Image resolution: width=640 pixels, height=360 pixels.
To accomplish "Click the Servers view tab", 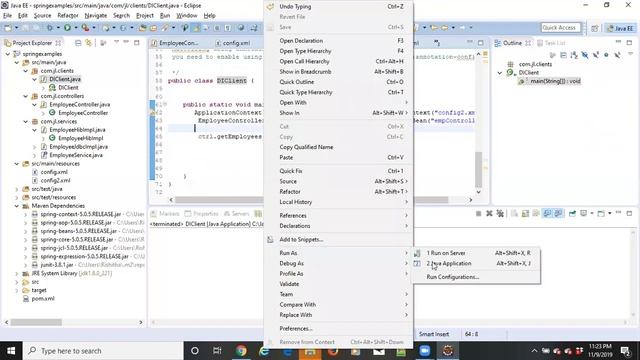I will click(x=237, y=214).
